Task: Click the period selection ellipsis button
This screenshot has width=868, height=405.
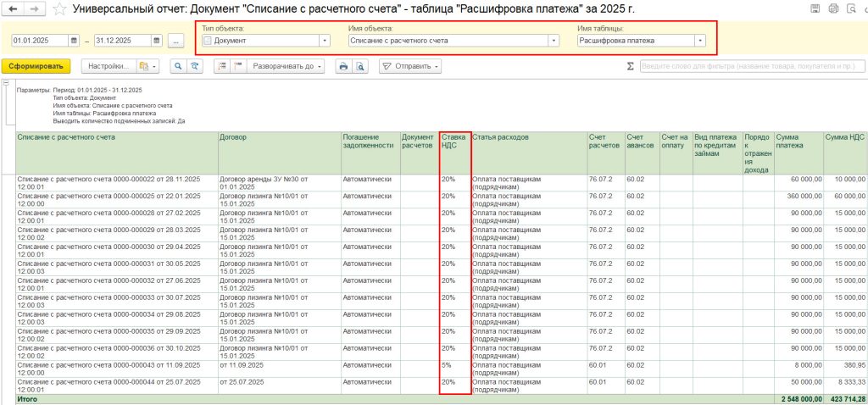Action: 175,41
